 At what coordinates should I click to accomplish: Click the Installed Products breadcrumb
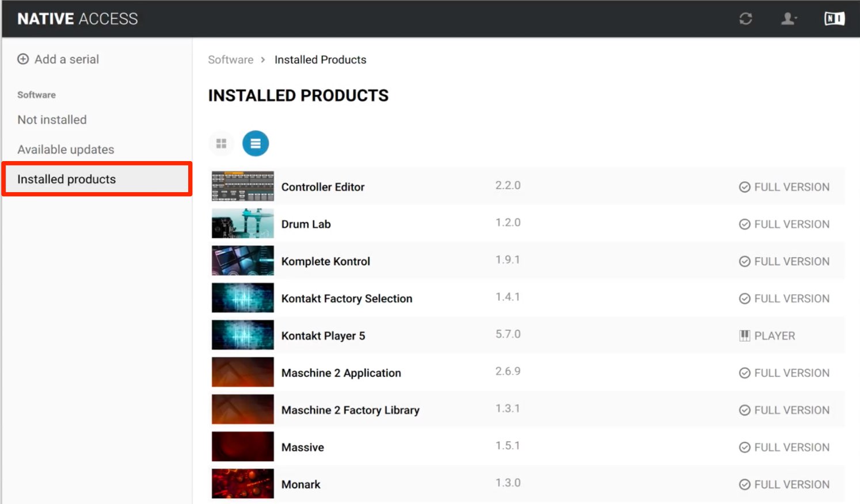[x=320, y=60]
